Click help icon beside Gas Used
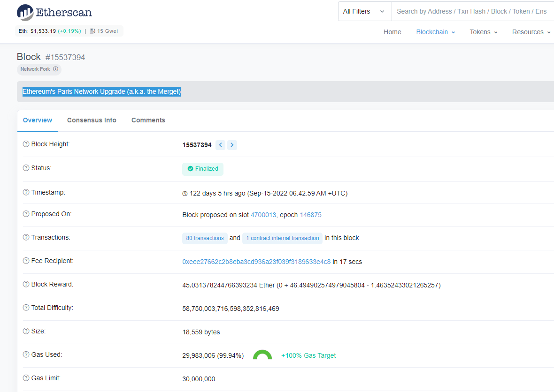 point(26,354)
